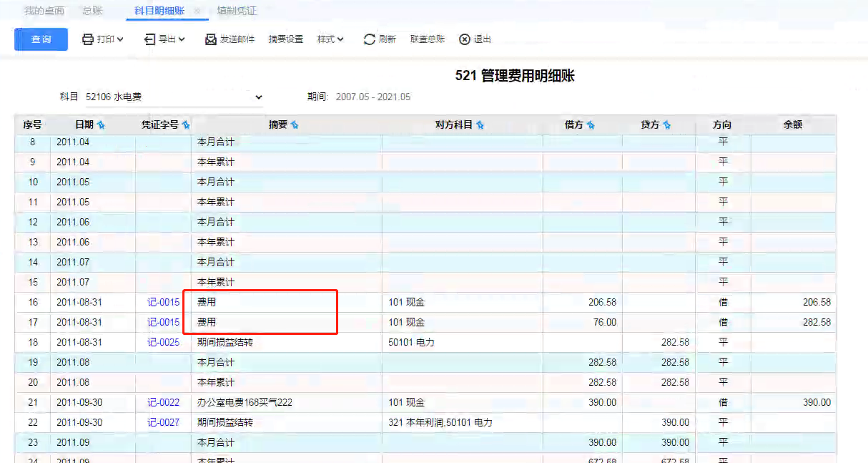Click the exit icon for 退出

(465, 39)
